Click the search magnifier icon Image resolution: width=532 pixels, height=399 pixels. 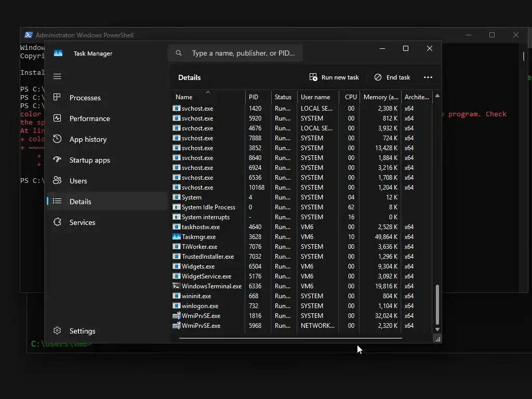[179, 53]
